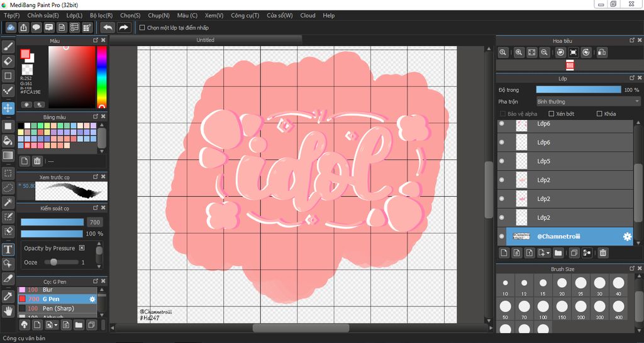Activate the Move tool
Screen dimensions: 644x343
8,108
